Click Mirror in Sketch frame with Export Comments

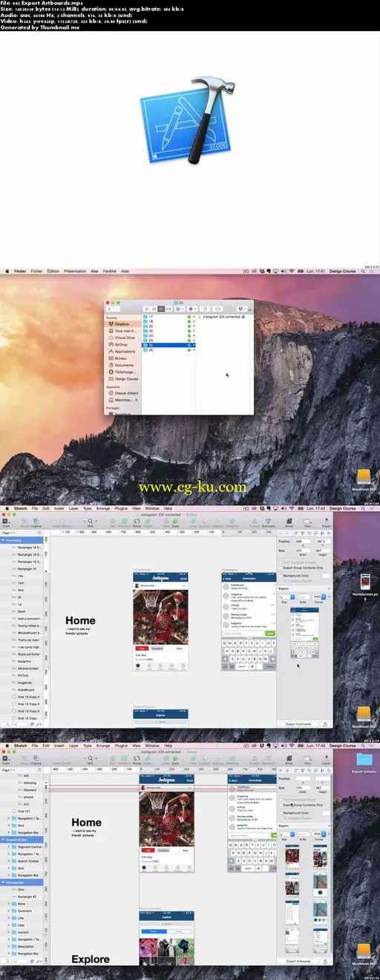[289, 521]
